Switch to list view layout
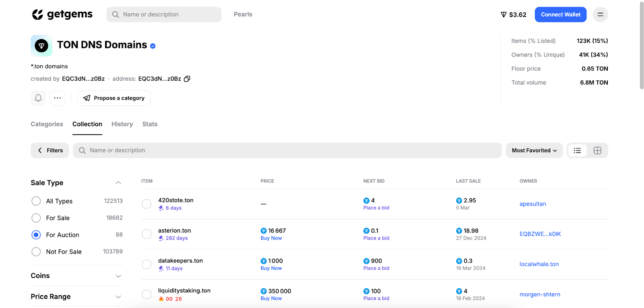This screenshot has width=644, height=308. coord(577,150)
